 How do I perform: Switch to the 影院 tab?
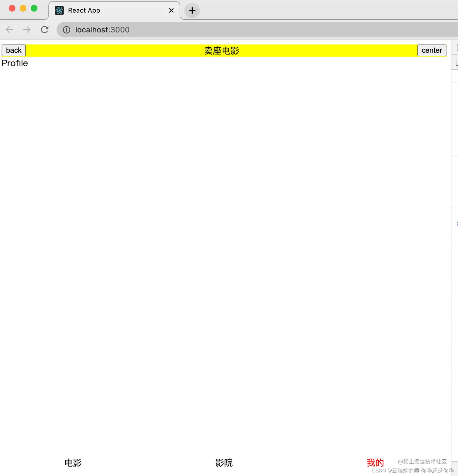tap(224, 463)
